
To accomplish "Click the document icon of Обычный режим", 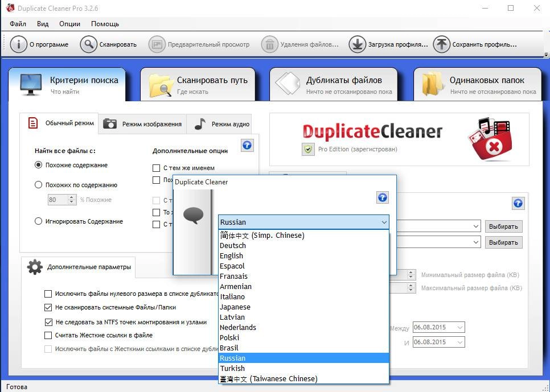I will point(32,123).
